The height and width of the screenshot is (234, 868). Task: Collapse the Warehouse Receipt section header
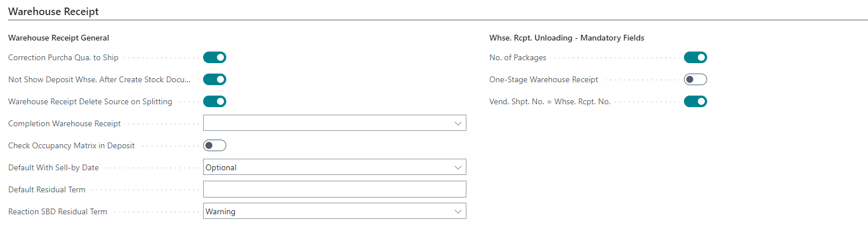point(53,11)
